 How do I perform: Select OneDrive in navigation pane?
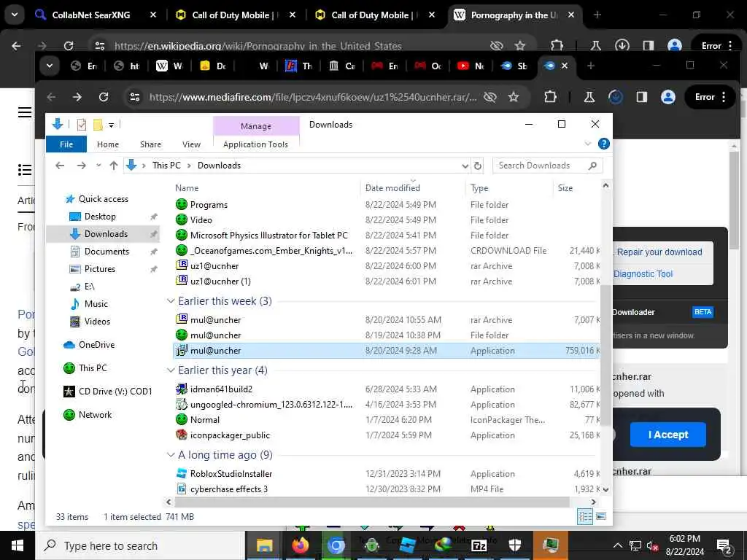click(x=96, y=345)
